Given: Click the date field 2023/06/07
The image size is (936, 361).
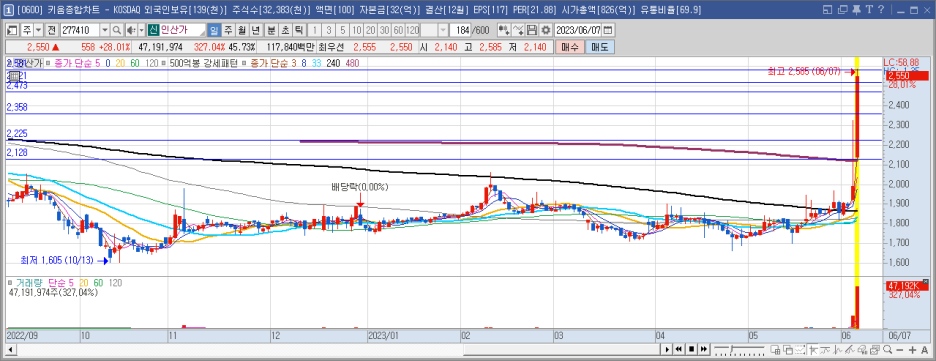Looking at the screenshot, I should coord(578,30).
